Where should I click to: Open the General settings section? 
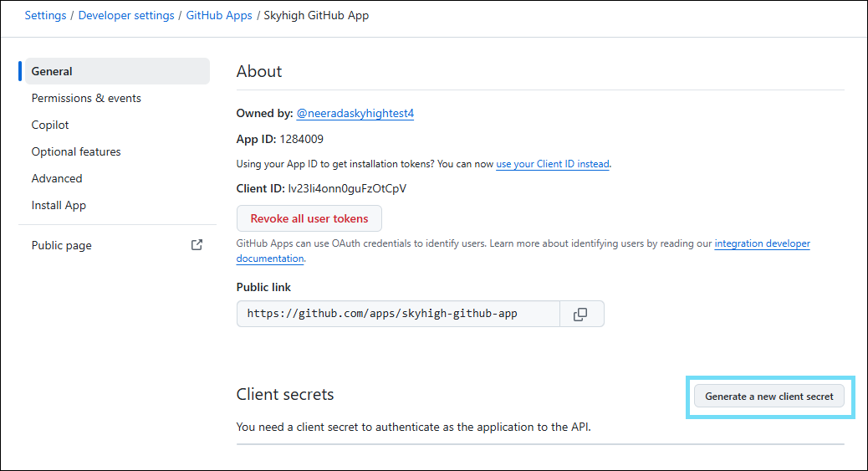117,71
